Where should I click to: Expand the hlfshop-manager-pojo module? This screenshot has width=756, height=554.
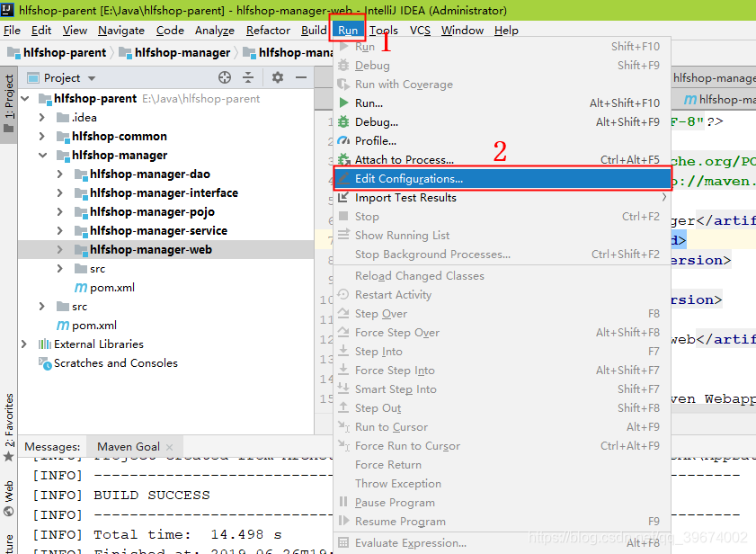(60, 211)
